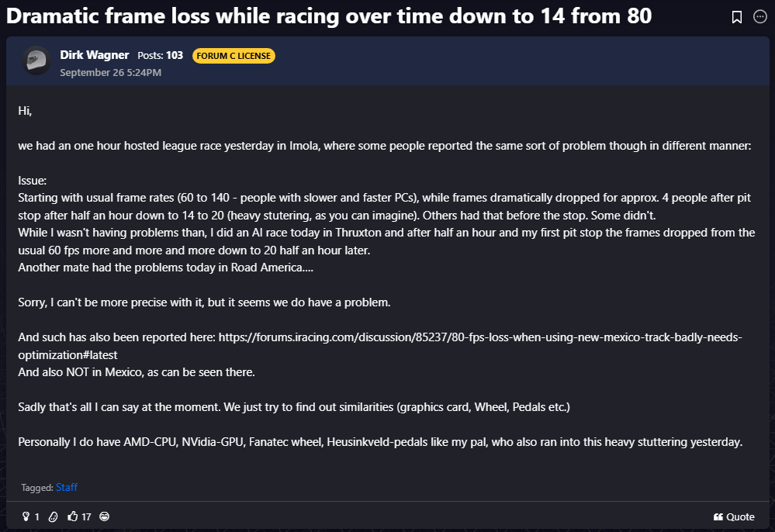
Task: View the 17 likes count
Action: click(x=86, y=516)
